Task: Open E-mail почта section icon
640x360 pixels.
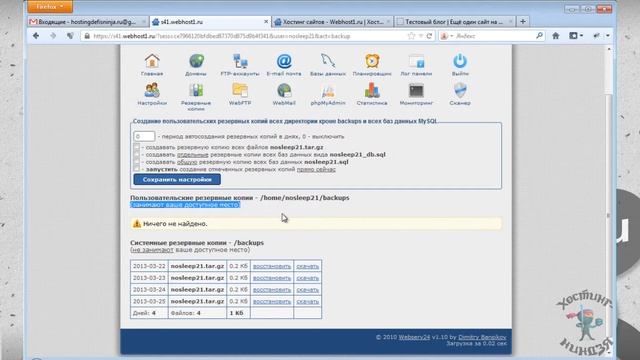Action: [284, 61]
